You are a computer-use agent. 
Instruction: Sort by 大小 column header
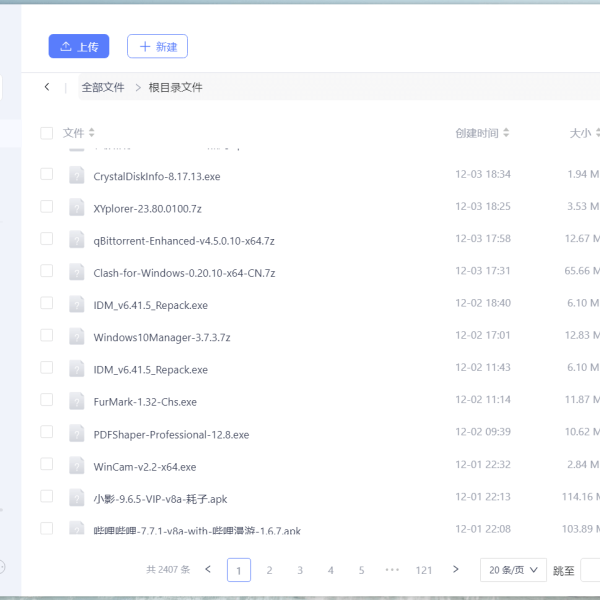(584, 133)
